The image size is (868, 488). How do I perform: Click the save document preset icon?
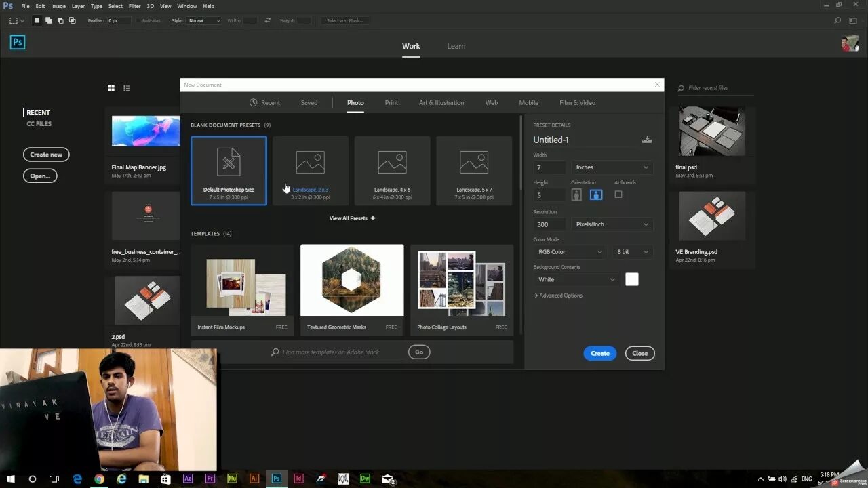647,140
